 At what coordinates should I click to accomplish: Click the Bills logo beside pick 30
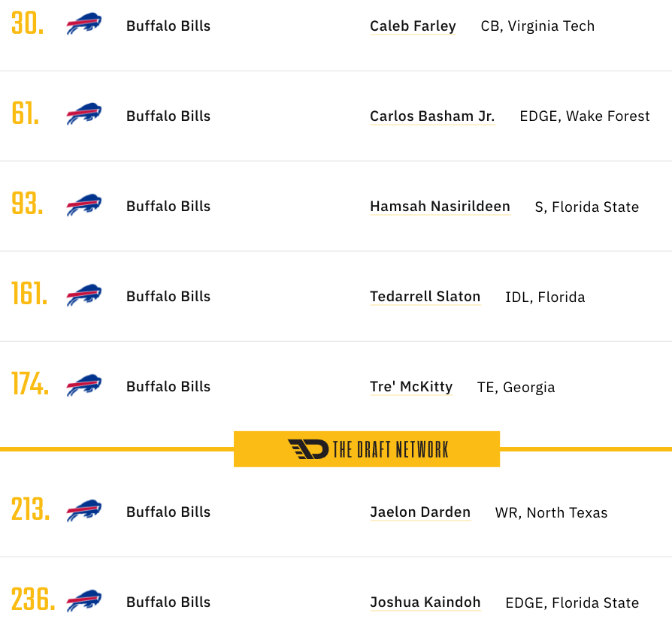(84, 24)
